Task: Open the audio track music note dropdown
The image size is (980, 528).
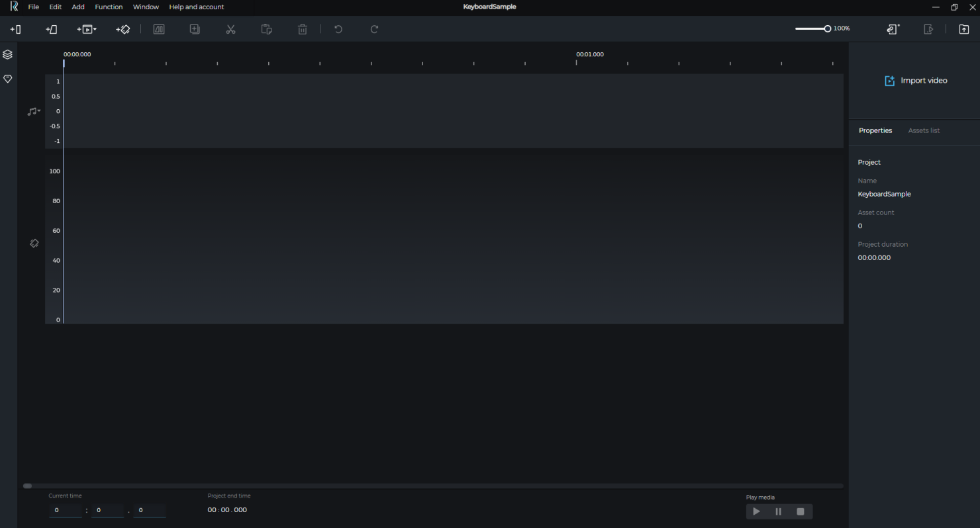Action: pos(34,111)
